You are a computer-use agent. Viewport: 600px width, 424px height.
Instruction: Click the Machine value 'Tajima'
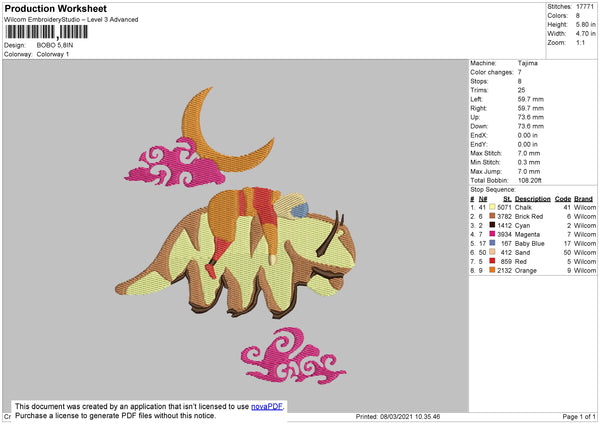point(528,63)
